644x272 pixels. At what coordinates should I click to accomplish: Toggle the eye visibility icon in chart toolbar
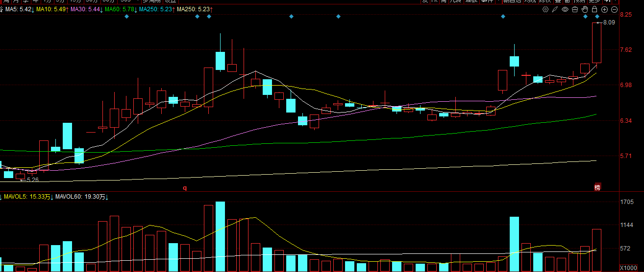[x=565, y=9]
